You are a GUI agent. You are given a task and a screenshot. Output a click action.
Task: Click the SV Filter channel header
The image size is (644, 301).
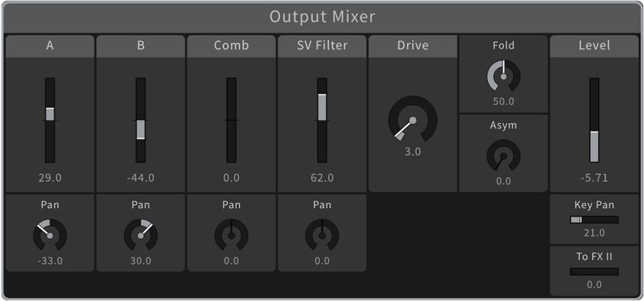click(x=322, y=46)
